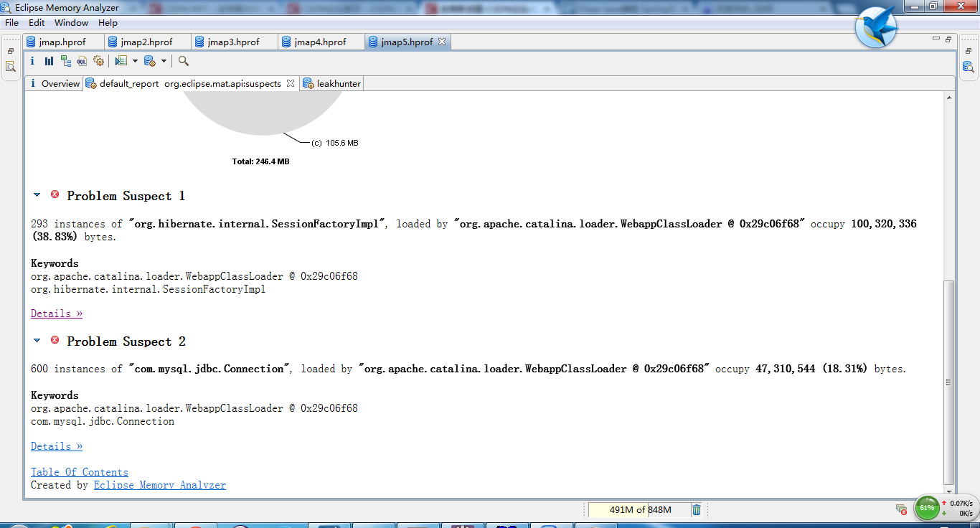Select the default_report suspects tab
The image size is (980, 528).
point(191,83)
